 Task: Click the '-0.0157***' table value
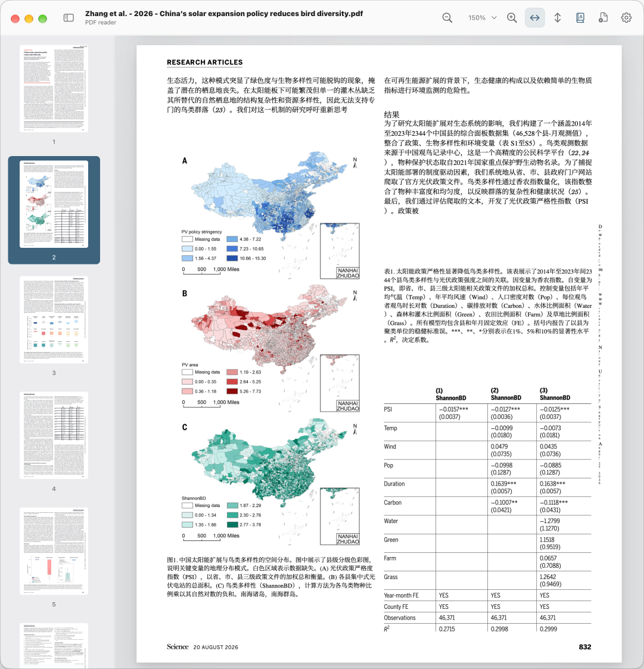coord(453,409)
